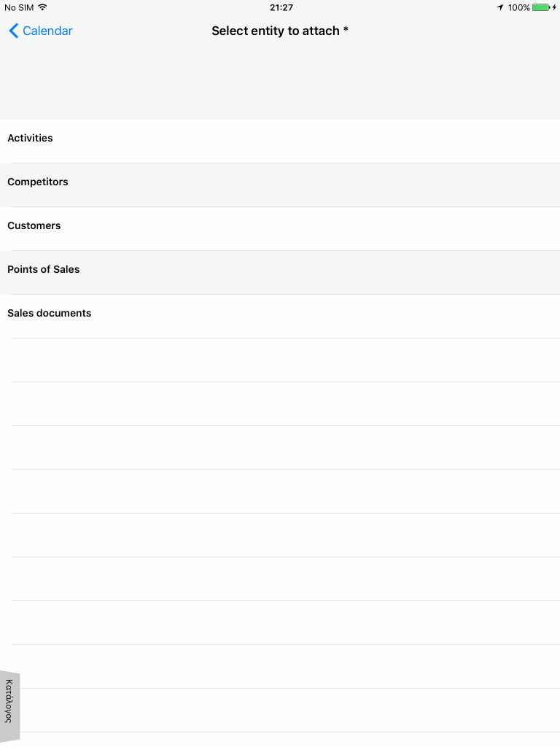The image size is (560, 747).
Task: Tap the empty gray header area
Action: pos(280,81)
